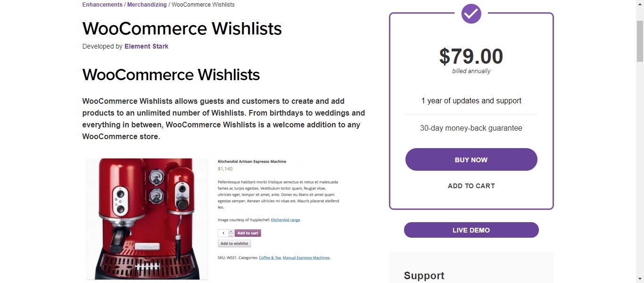
Task: Follow the KitchenAid range link
Action: point(285,220)
